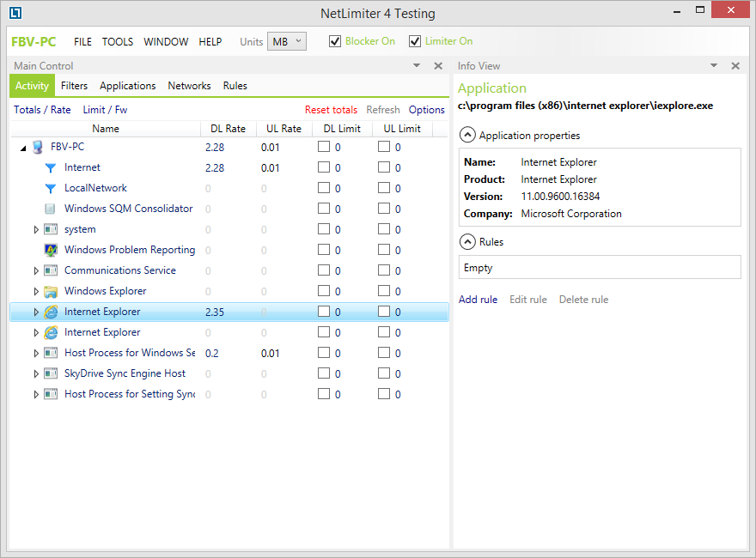The image size is (756, 558).
Task: Switch to Totals / Rate view
Action: (x=42, y=110)
